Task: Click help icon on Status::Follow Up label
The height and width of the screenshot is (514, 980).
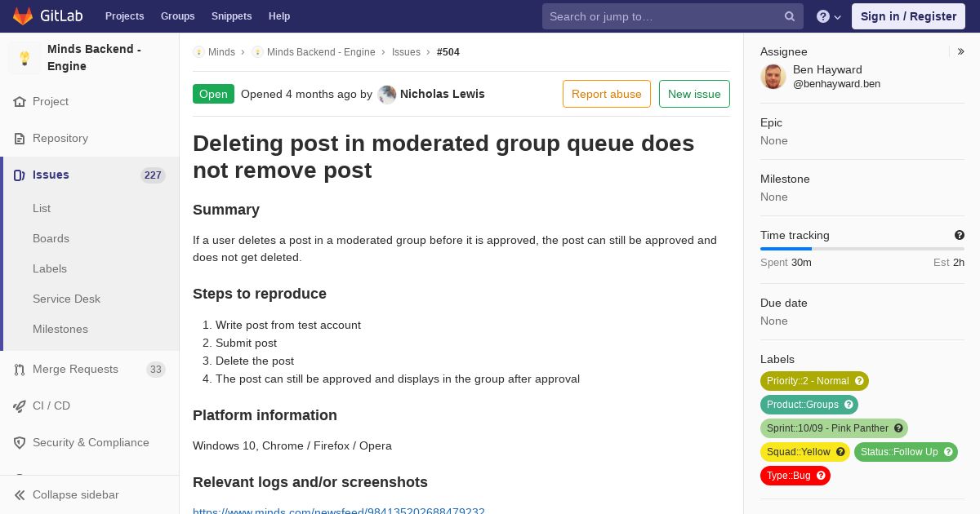Action: pos(948,452)
